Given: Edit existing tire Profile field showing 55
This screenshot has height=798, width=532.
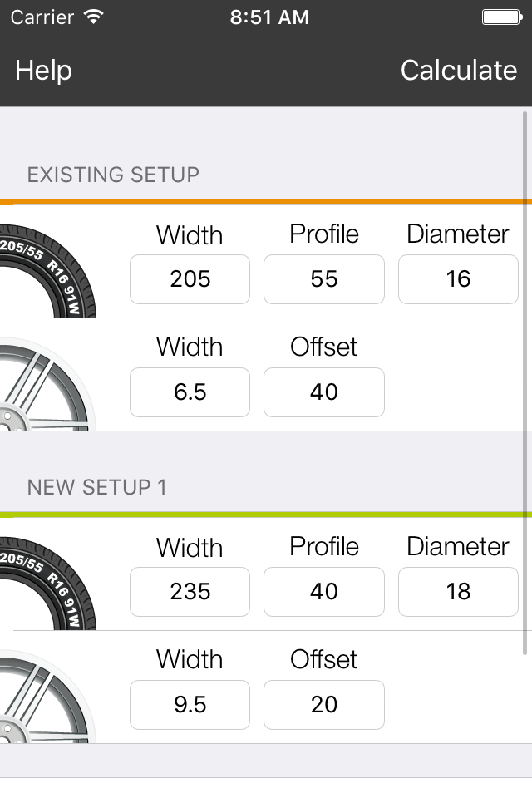Looking at the screenshot, I should coord(324,279).
